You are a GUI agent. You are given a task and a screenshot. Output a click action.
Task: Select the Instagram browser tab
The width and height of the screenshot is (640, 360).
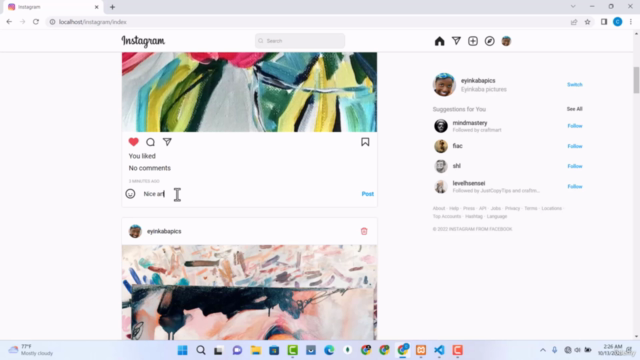[x=53, y=7]
